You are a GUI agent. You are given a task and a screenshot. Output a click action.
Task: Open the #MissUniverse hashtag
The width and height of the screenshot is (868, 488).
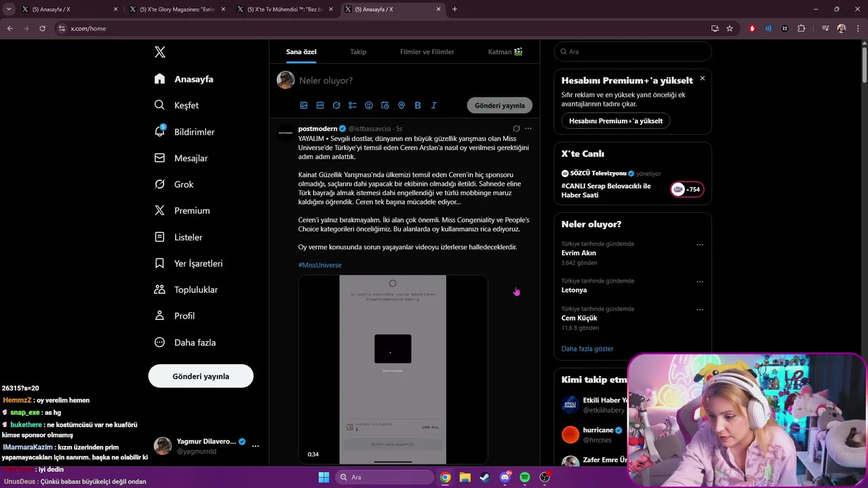pos(320,265)
